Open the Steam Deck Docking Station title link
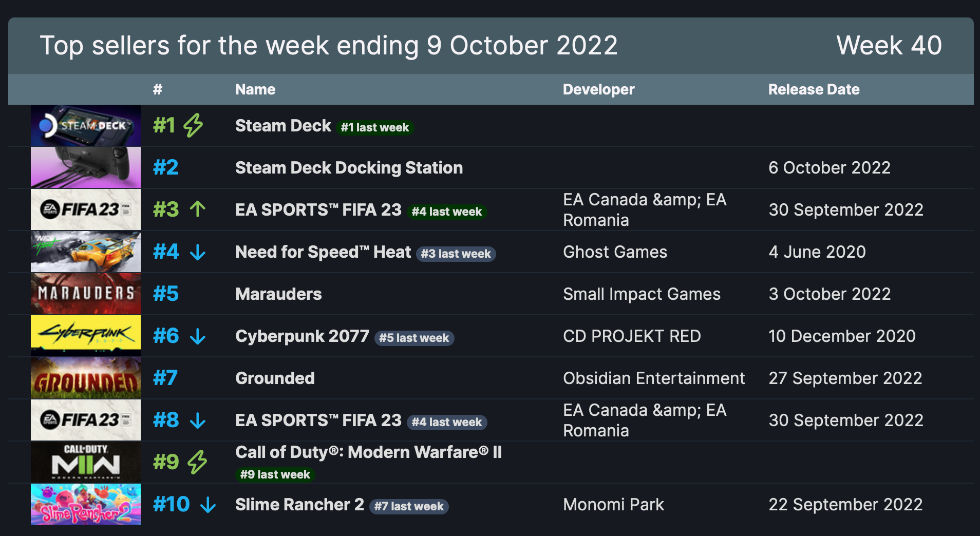 [349, 168]
